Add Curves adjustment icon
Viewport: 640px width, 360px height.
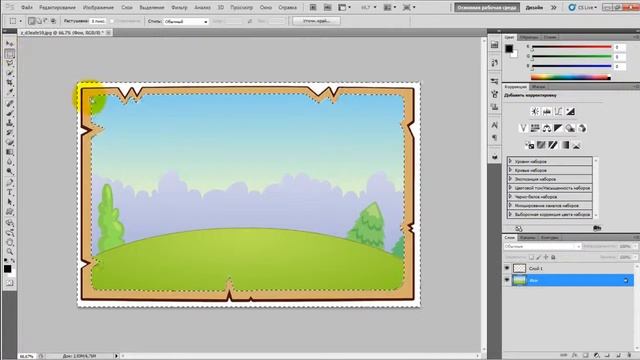pos(558,111)
